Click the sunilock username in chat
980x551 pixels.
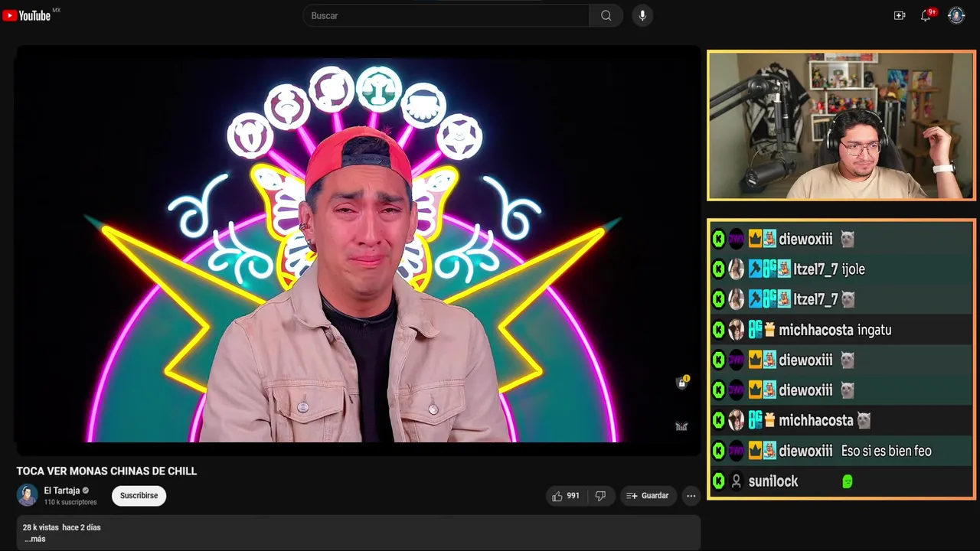(773, 481)
